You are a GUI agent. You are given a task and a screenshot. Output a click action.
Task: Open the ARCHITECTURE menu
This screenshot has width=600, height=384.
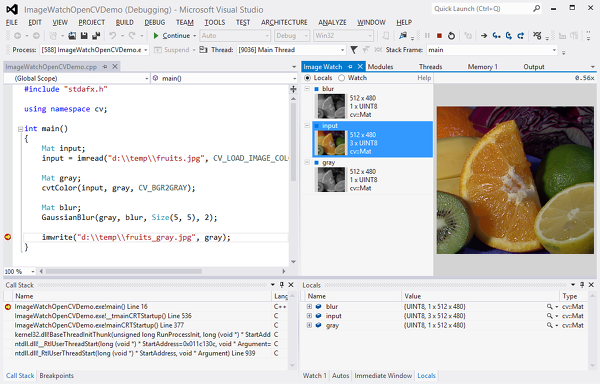pos(284,23)
